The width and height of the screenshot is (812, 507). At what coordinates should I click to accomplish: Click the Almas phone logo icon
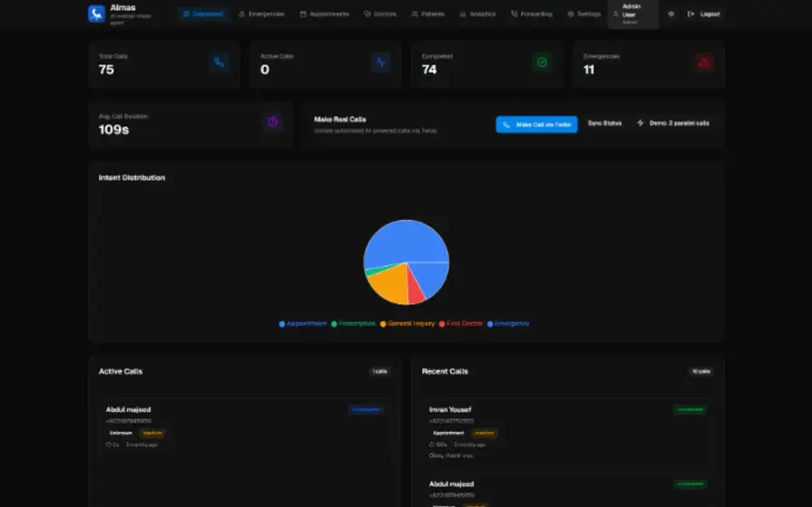pos(97,14)
